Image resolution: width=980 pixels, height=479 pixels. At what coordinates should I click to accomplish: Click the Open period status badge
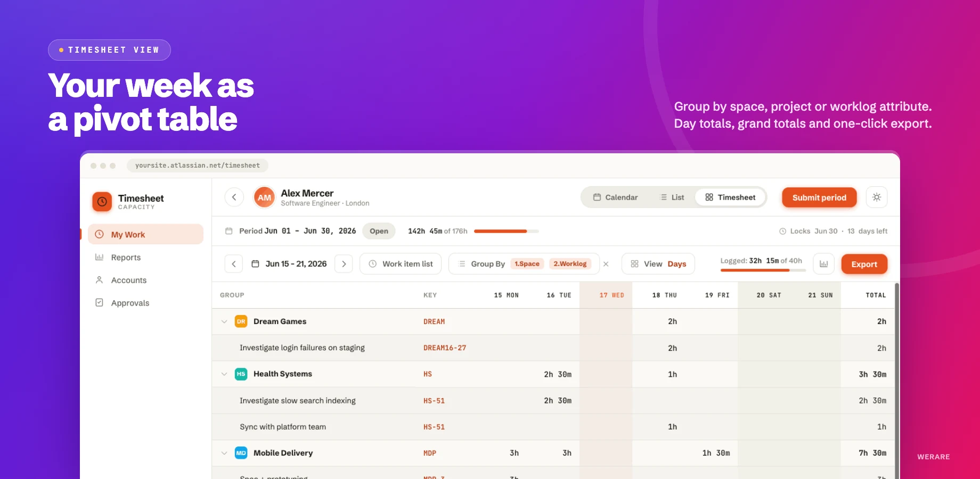(379, 231)
